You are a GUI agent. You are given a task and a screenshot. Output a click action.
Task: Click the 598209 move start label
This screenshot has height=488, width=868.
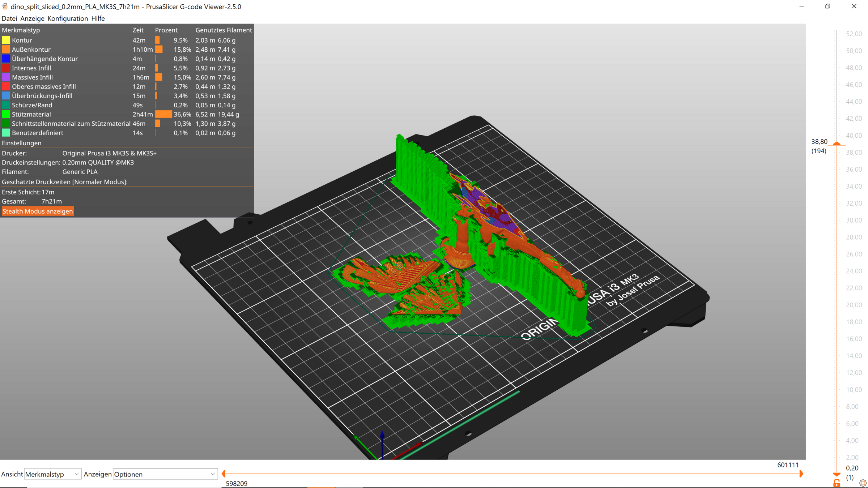[x=237, y=484]
